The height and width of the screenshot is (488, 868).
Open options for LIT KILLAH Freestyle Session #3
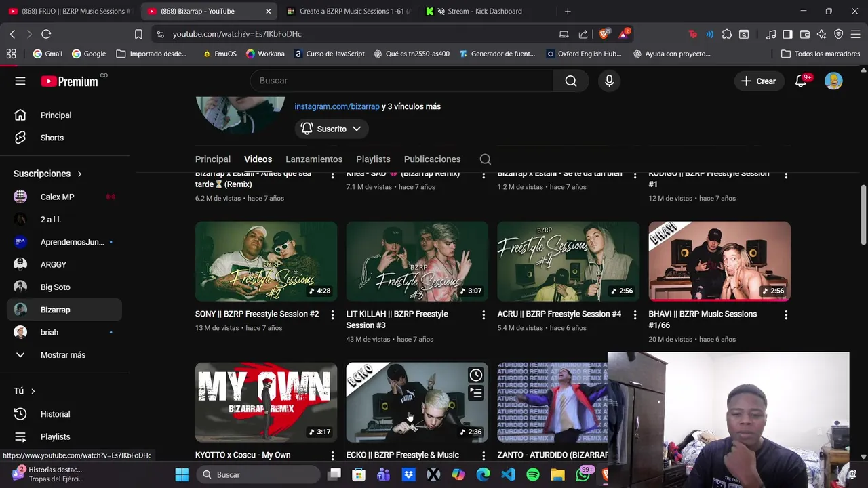[x=484, y=314]
